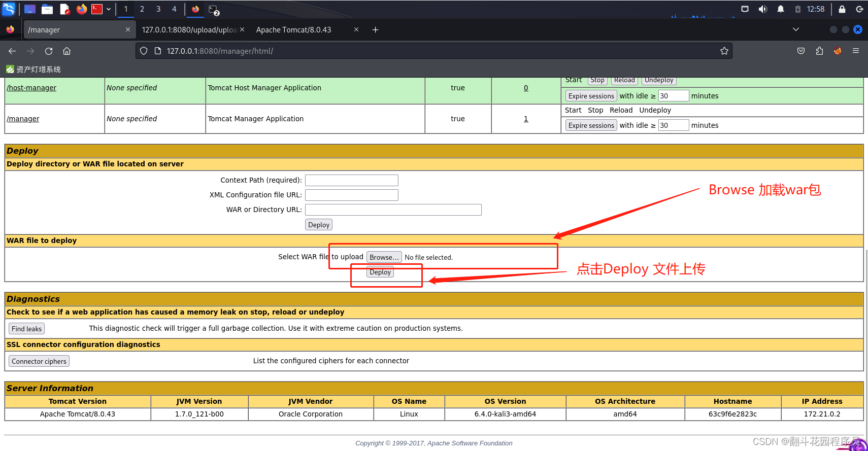Expire sessions for /host-manager
This screenshot has width=868, height=451.
591,96
